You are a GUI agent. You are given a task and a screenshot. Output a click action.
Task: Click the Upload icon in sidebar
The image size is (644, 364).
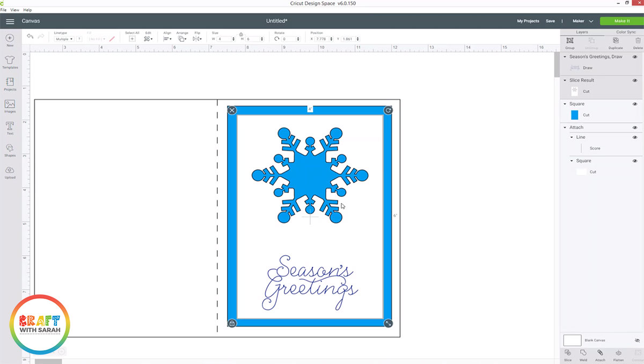pos(10,170)
